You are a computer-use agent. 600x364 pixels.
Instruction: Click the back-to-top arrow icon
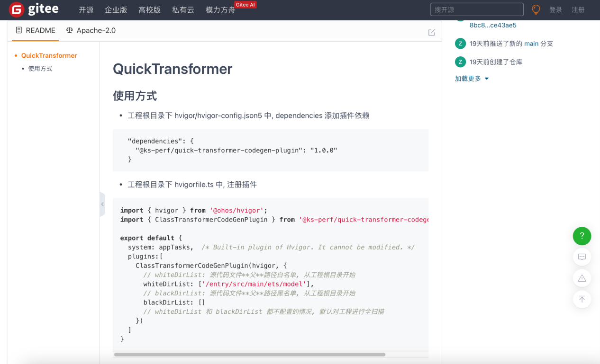click(582, 299)
